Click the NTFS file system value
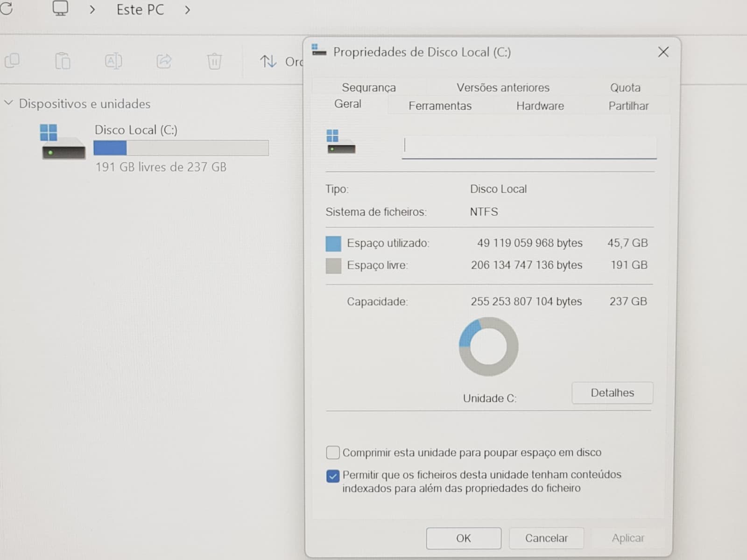 coord(484,212)
